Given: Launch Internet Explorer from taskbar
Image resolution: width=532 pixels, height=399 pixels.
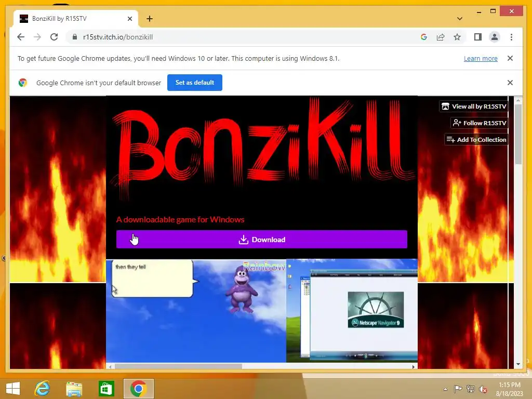Looking at the screenshot, I should pyautogui.click(x=43, y=388).
